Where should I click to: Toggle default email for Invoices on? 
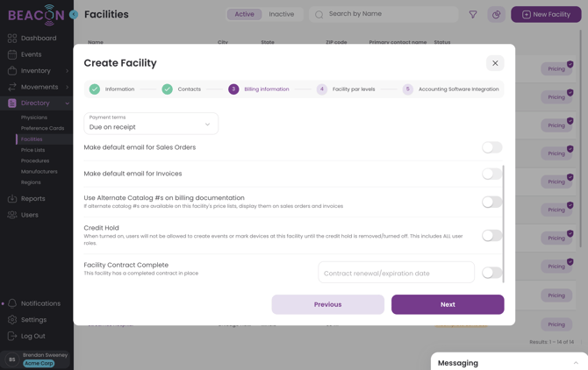491,174
